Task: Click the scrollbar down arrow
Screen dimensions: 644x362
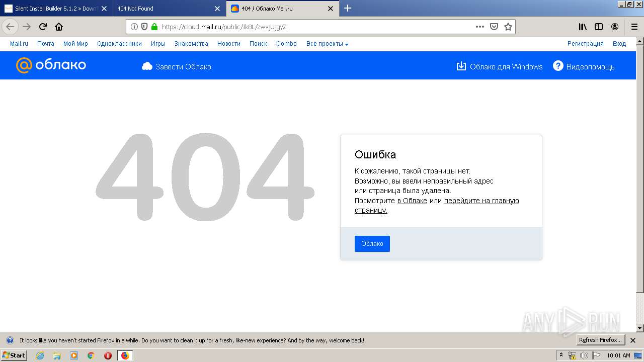Action: (x=640, y=328)
